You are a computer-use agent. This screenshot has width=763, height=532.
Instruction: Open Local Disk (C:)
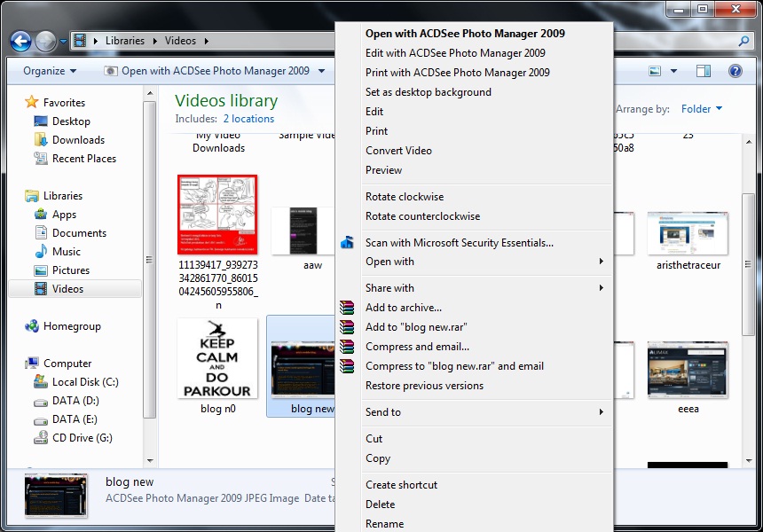pyautogui.click(x=85, y=382)
